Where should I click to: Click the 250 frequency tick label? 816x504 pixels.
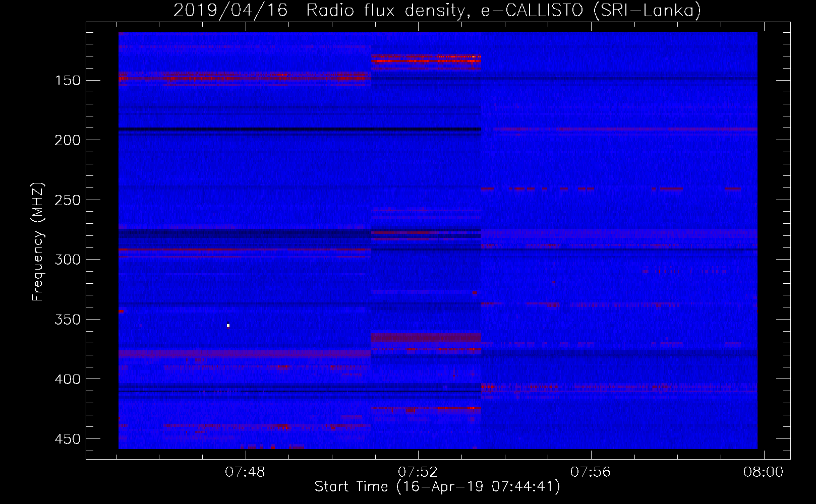[68, 200]
